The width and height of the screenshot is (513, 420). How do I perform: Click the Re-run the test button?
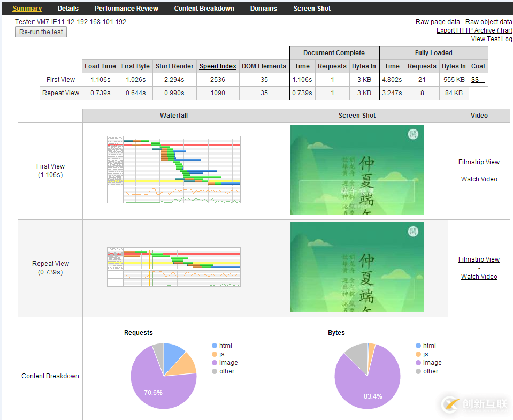pos(41,32)
